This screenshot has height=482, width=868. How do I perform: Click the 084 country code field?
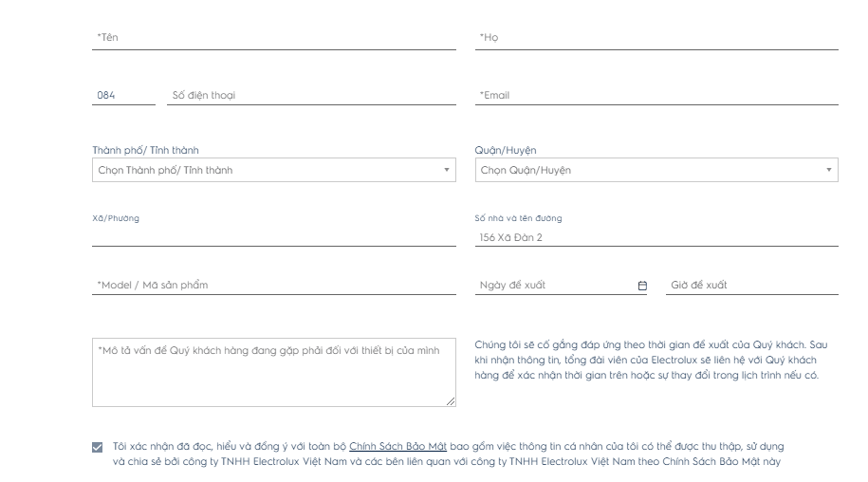[x=123, y=95]
